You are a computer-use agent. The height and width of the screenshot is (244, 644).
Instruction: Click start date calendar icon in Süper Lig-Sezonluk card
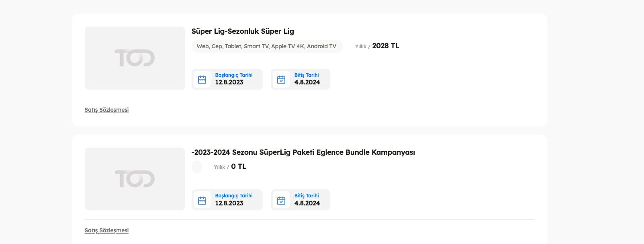(202, 79)
